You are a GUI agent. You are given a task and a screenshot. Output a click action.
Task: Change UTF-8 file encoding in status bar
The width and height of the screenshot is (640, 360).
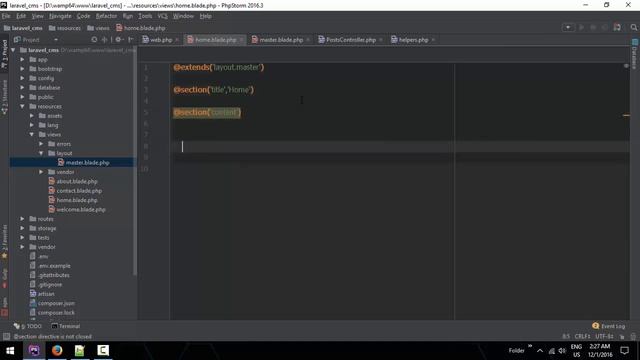click(604, 337)
